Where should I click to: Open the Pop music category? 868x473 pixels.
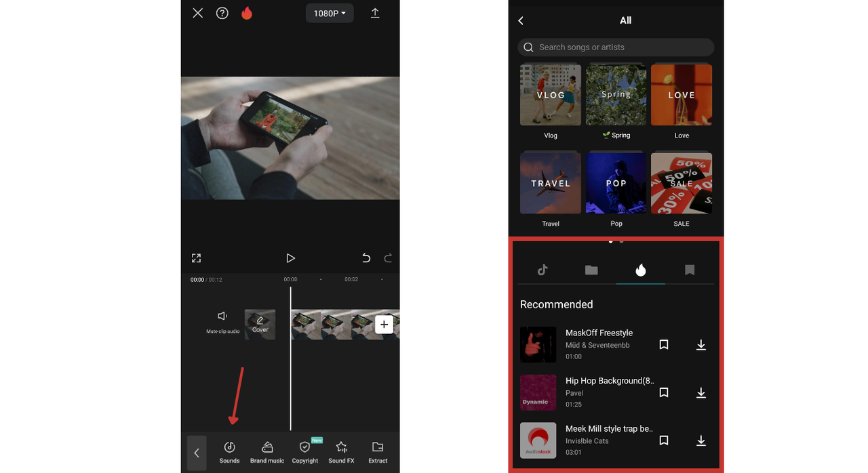tap(616, 189)
